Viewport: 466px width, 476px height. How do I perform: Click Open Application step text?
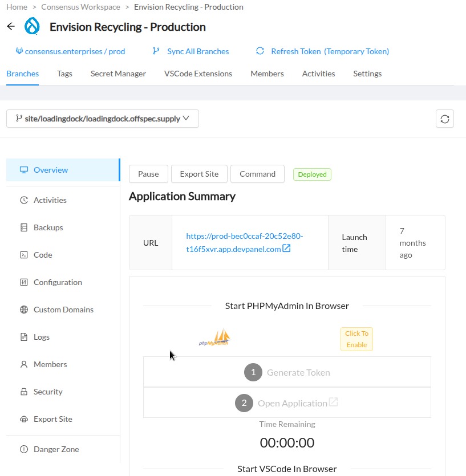coord(292,403)
